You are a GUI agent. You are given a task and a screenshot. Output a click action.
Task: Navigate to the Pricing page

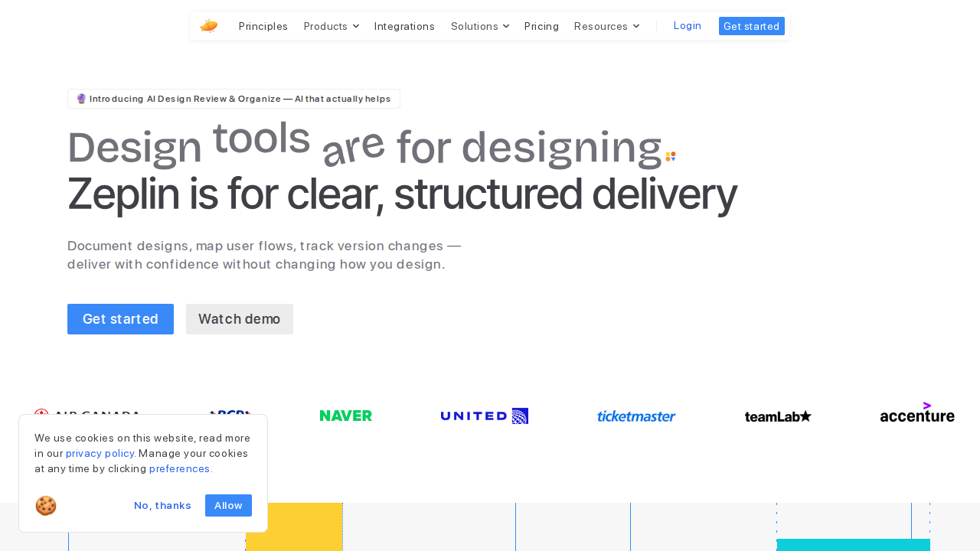point(541,26)
